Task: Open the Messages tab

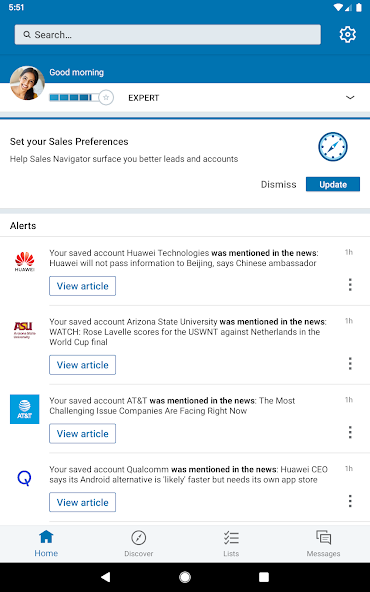Action: 323,544
